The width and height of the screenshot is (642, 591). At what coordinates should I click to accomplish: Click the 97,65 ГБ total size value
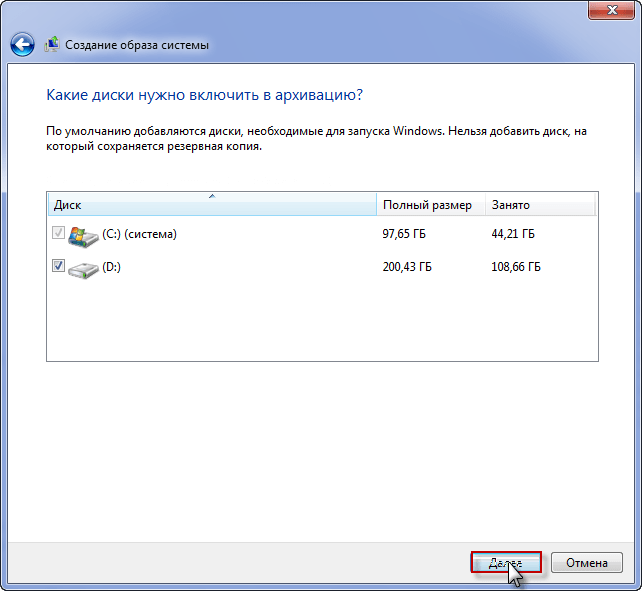404,234
